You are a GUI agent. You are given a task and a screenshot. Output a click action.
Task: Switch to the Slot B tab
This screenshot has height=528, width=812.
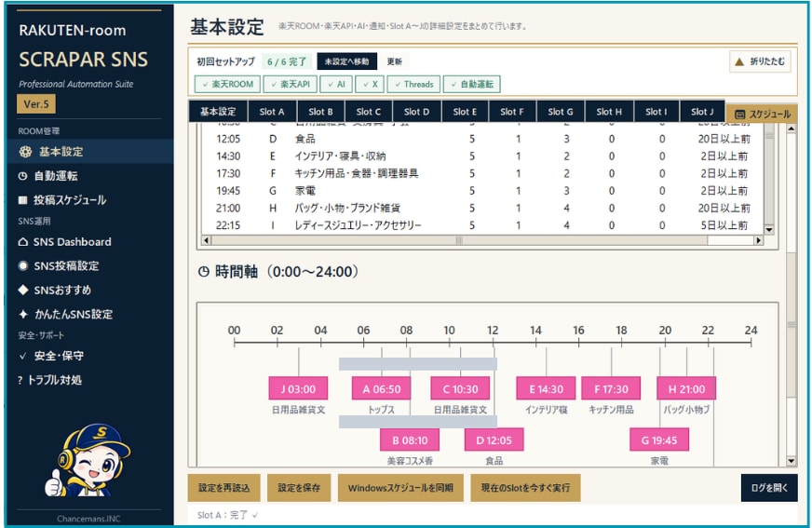coord(320,112)
